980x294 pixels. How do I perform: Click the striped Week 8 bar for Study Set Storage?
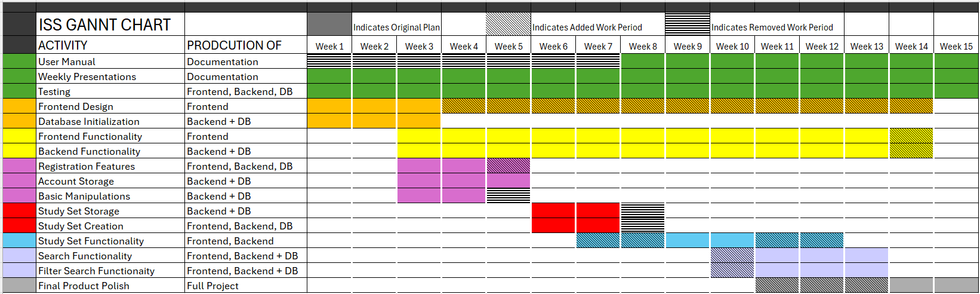643,211
